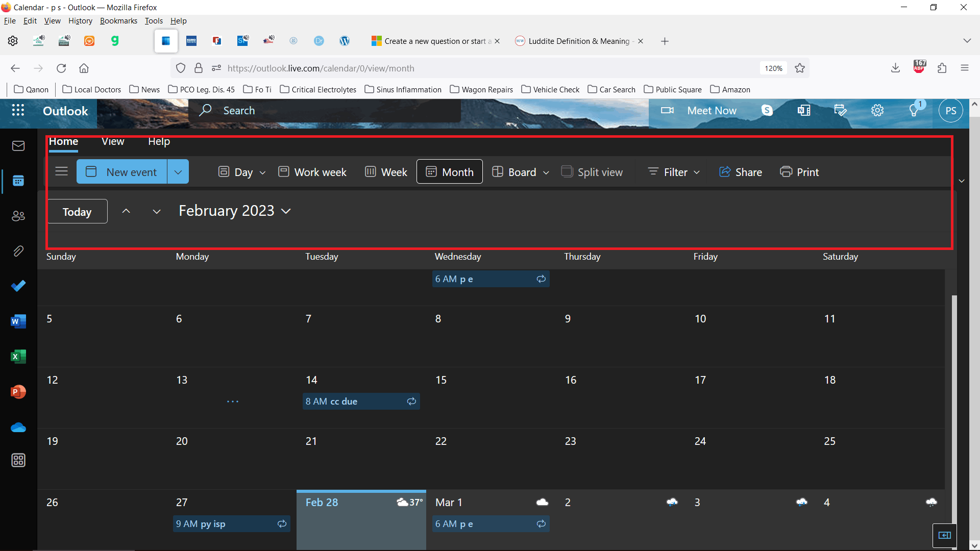Click the Today button
Screen dimensions: 980x551
click(77, 212)
